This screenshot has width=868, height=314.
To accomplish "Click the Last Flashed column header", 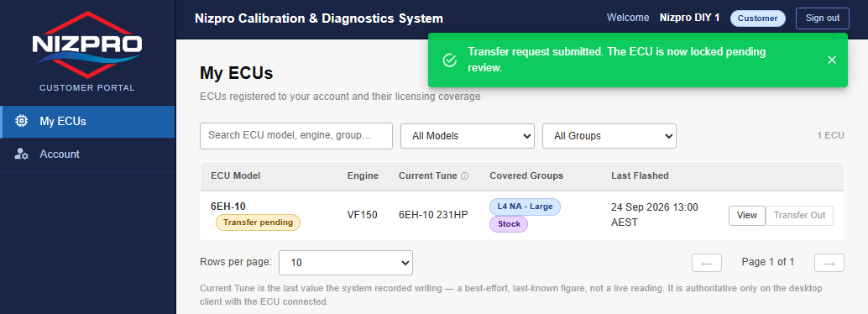I will pyautogui.click(x=640, y=176).
